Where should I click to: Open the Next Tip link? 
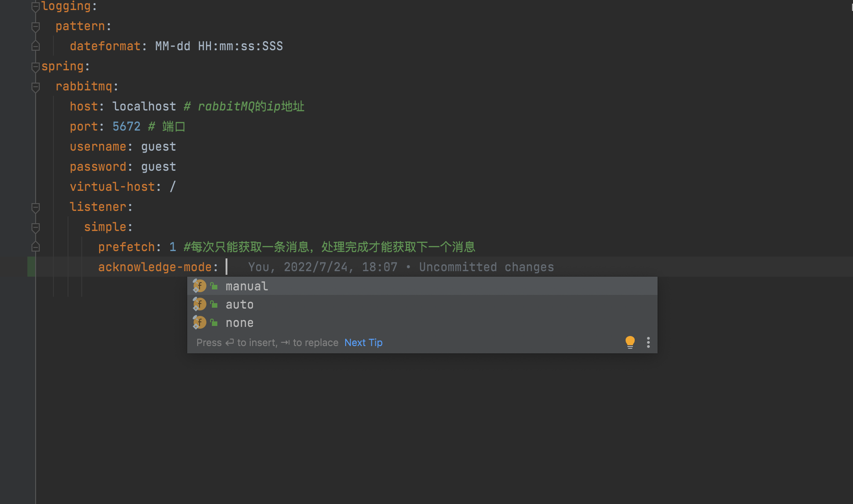[363, 342]
